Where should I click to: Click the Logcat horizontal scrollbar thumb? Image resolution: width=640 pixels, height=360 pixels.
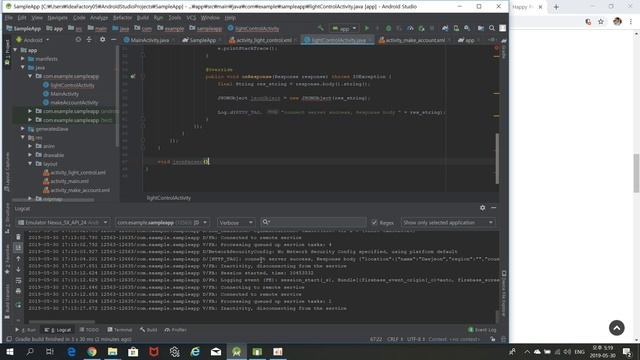[61, 321]
